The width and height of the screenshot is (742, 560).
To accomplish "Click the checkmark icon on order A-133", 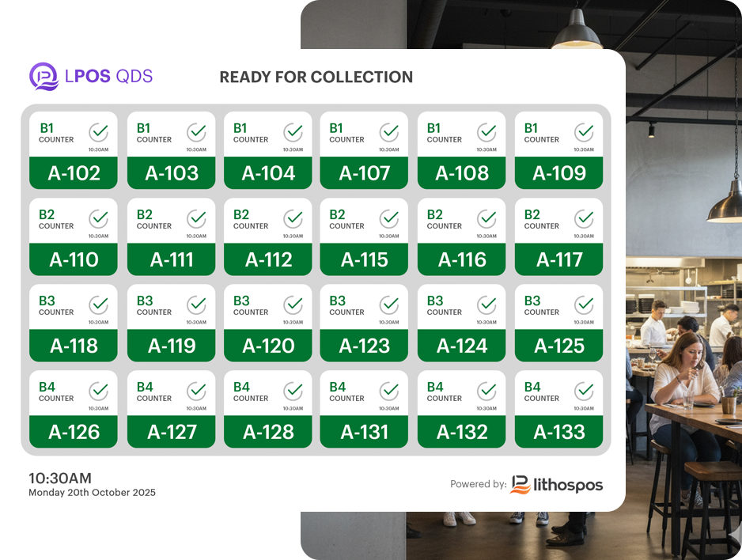I will point(585,388).
